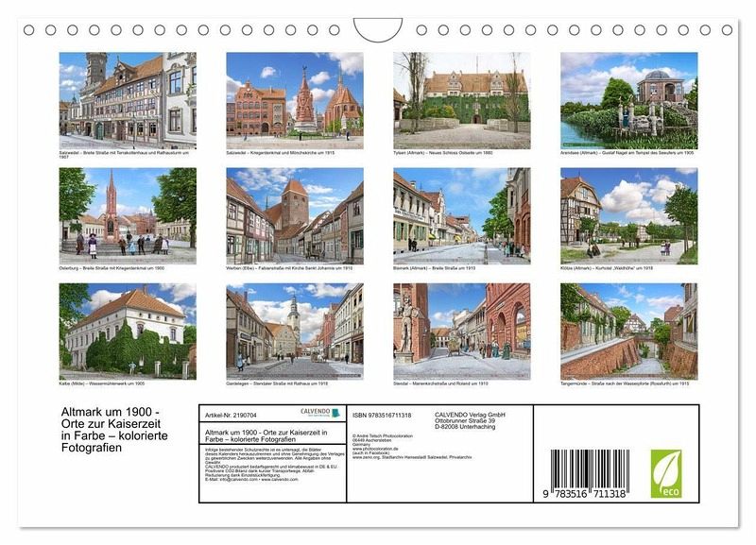Click the calendar hanging notch at top center
756x545 pixels.
point(378,29)
